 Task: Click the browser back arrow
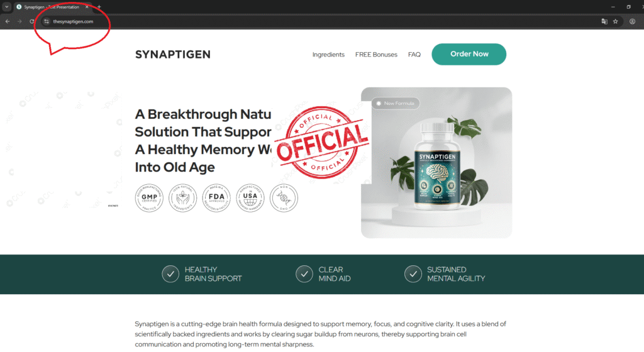(8, 21)
